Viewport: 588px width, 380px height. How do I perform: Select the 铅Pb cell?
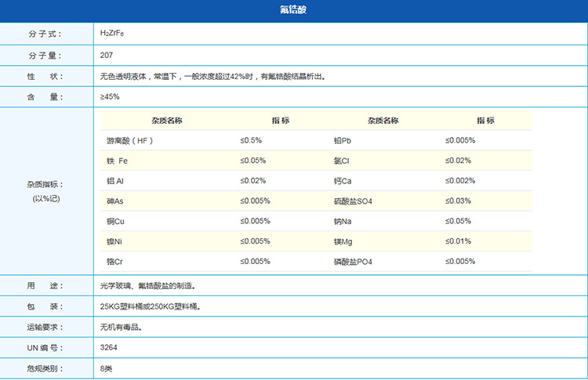coord(343,141)
